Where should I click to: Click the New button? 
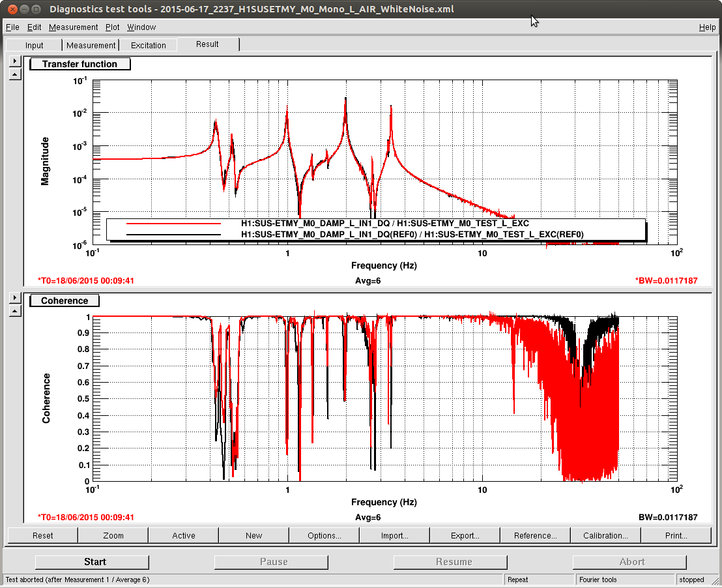click(253, 535)
